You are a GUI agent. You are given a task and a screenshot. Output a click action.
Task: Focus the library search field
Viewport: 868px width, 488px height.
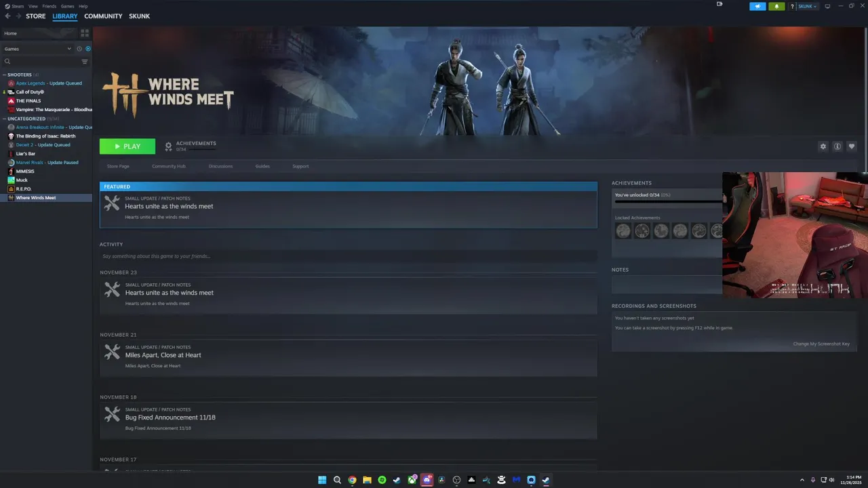pyautogui.click(x=41, y=62)
